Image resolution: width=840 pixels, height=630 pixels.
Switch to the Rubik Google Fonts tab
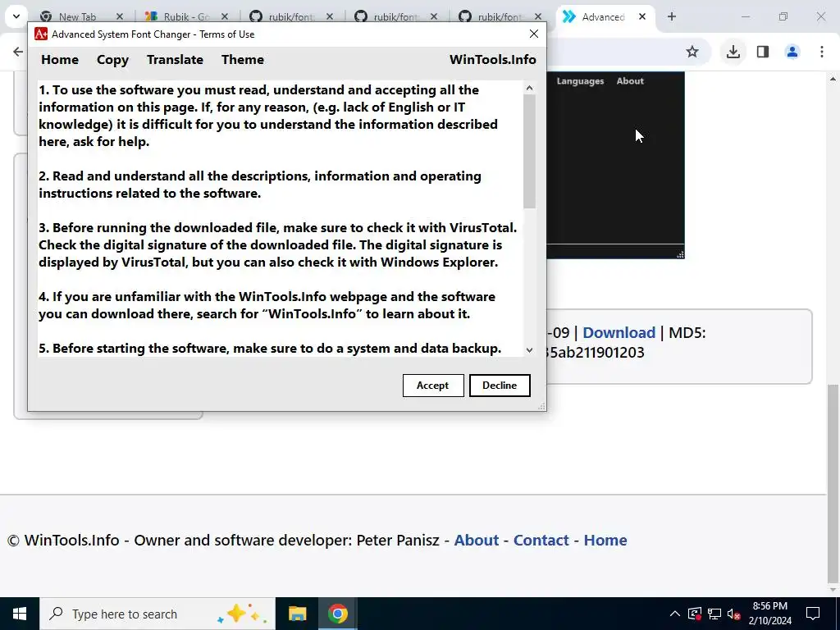pyautogui.click(x=185, y=16)
